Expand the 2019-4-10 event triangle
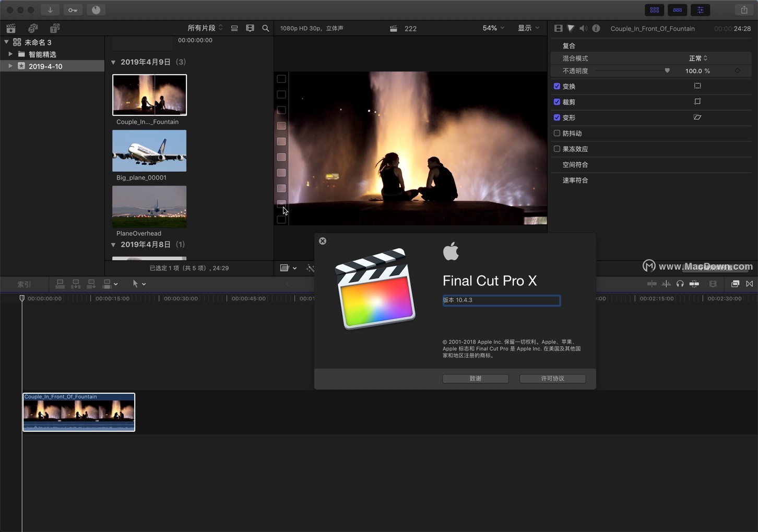758x532 pixels. [10, 66]
